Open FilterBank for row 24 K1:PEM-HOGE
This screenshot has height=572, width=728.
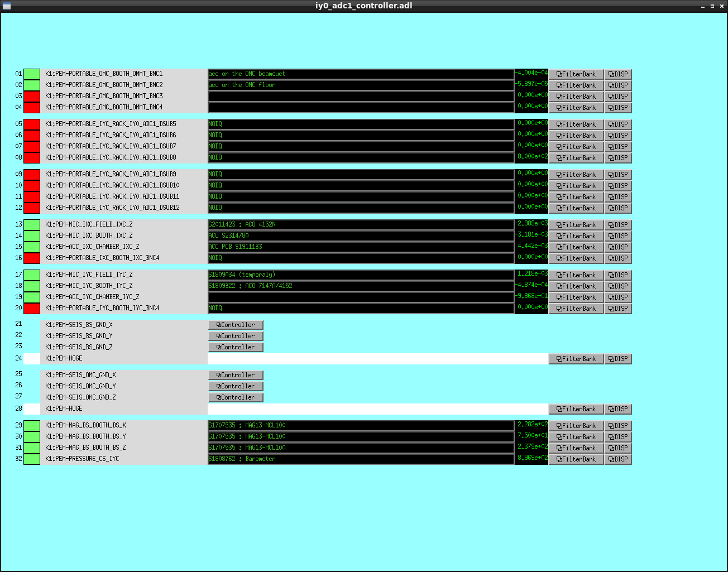(576, 359)
